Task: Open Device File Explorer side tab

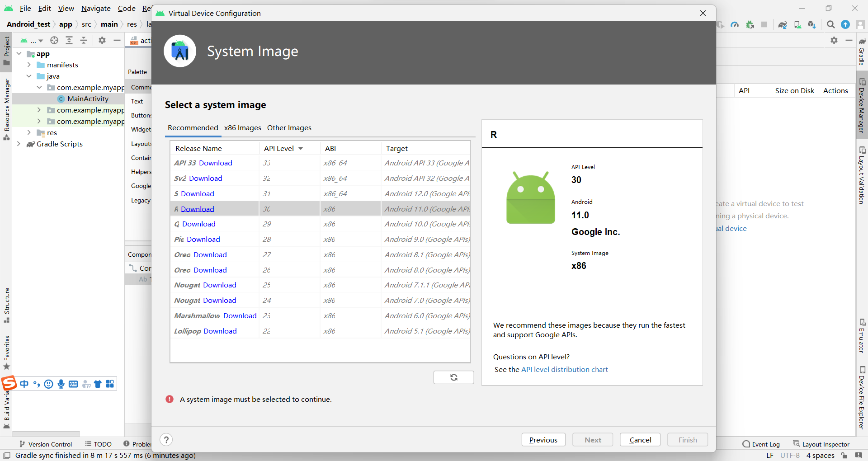Action: tap(862, 398)
